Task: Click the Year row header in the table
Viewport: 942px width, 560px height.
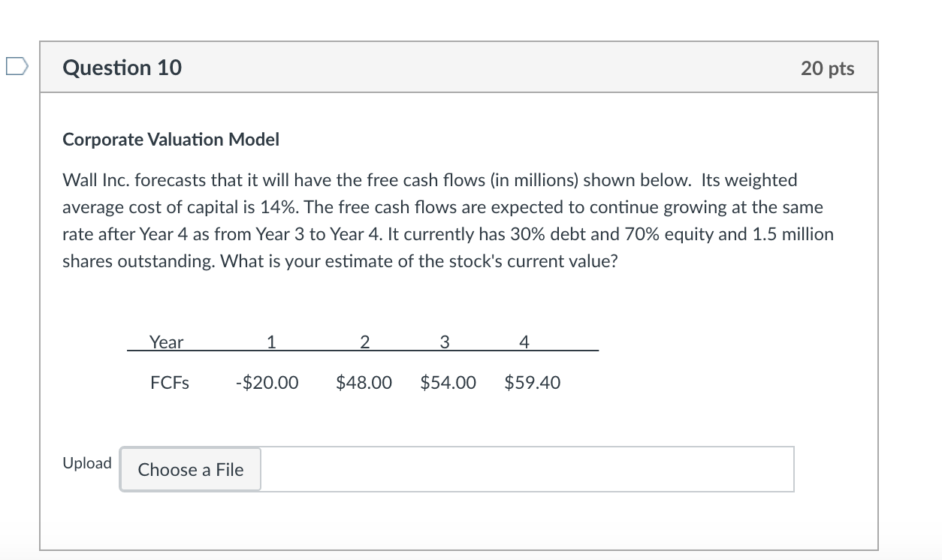Action: pos(166,342)
